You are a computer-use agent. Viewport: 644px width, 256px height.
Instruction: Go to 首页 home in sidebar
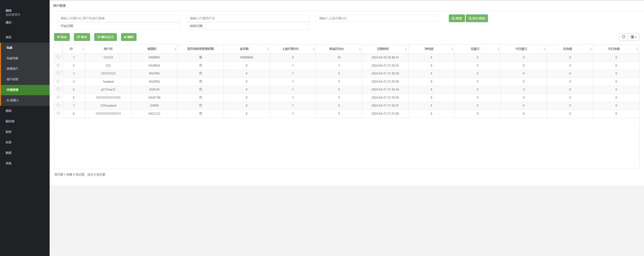[x=25, y=37]
